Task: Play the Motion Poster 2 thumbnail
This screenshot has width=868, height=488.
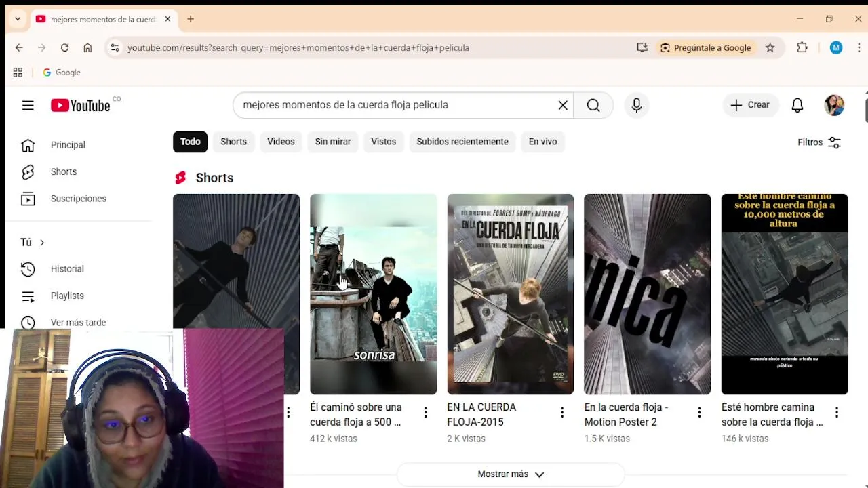Action: pos(648,294)
